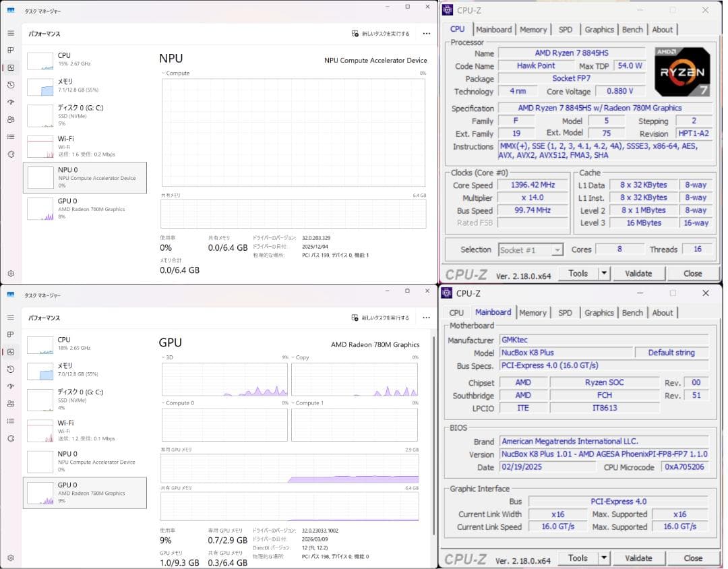This screenshot has height=569, width=728.
Task: Click CPU-Z title bar icon in CPU tab window
Action: click(447, 9)
